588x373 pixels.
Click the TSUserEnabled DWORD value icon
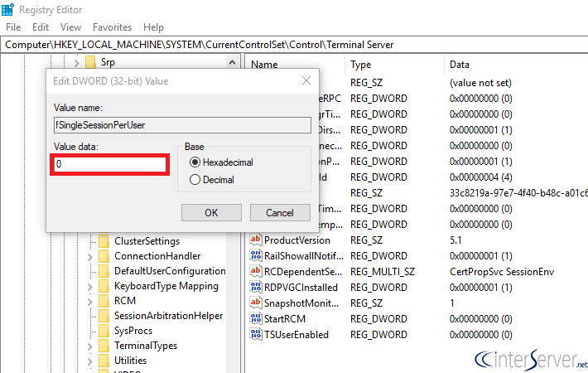[255, 334]
